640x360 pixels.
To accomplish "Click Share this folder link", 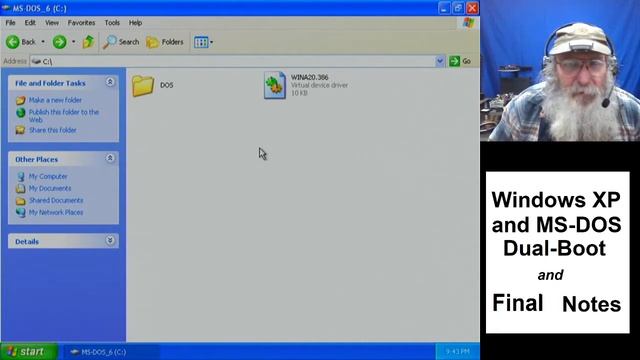I will click(x=53, y=130).
